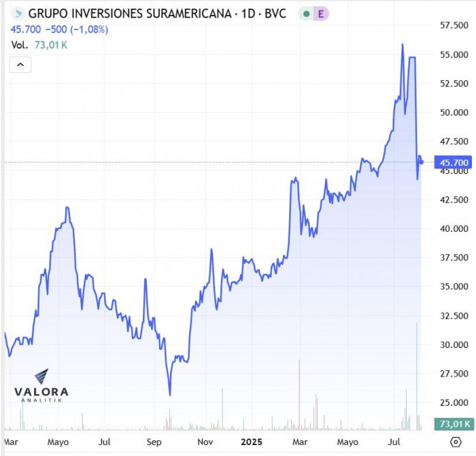The width and height of the screenshot is (476, 456).
Task: Click the 47.500 price axis label
Action: coord(454,141)
